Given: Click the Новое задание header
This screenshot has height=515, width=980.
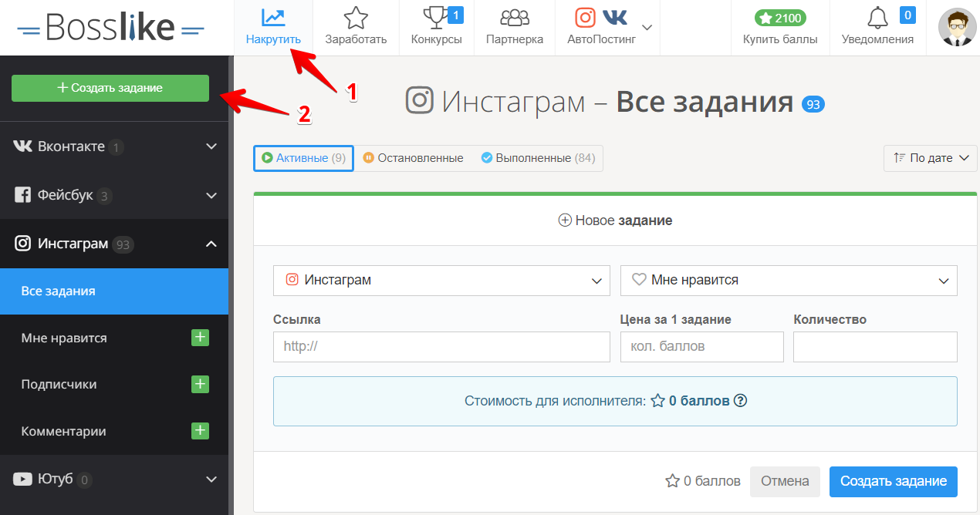Looking at the screenshot, I should [x=616, y=220].
